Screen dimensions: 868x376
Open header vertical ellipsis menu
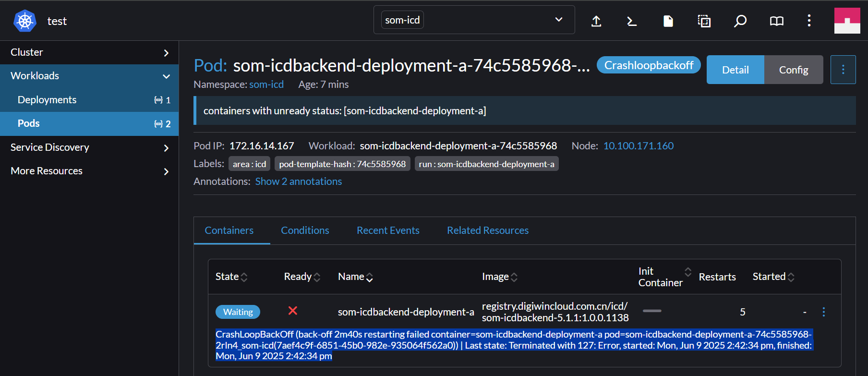tap(809, 21)
